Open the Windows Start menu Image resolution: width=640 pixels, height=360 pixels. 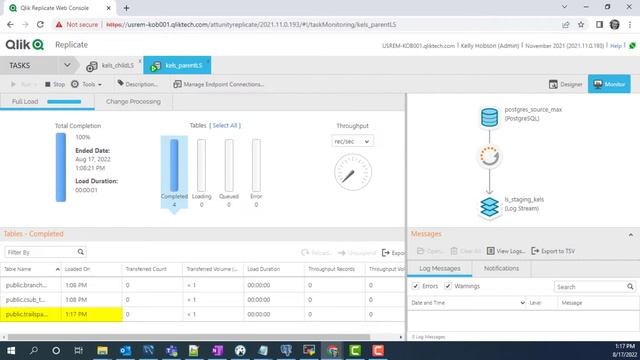(11, 351)
